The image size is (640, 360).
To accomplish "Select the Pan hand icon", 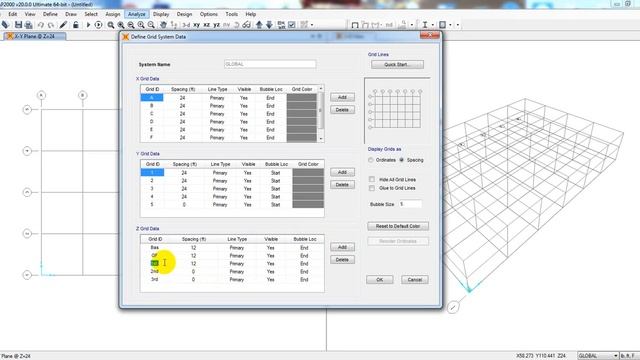I will pyautogui.click(x=163, y=25).
